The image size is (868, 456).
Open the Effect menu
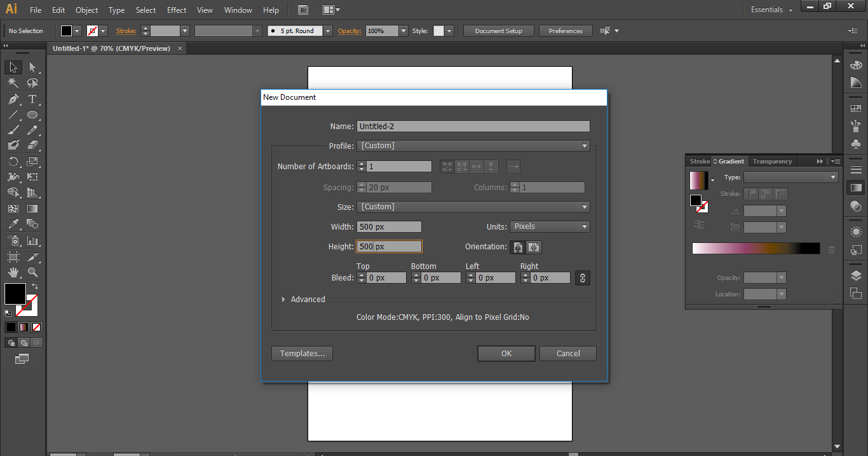pos(176,10)
